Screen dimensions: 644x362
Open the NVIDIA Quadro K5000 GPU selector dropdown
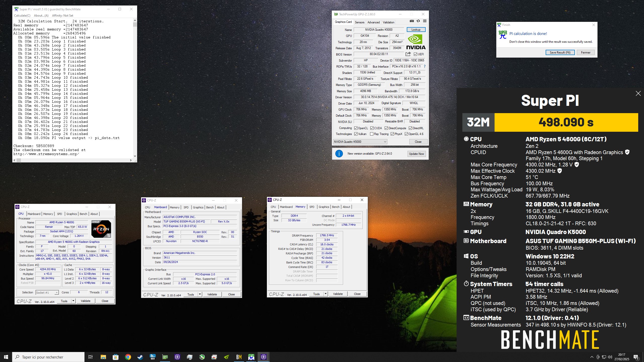coord(360,142)
